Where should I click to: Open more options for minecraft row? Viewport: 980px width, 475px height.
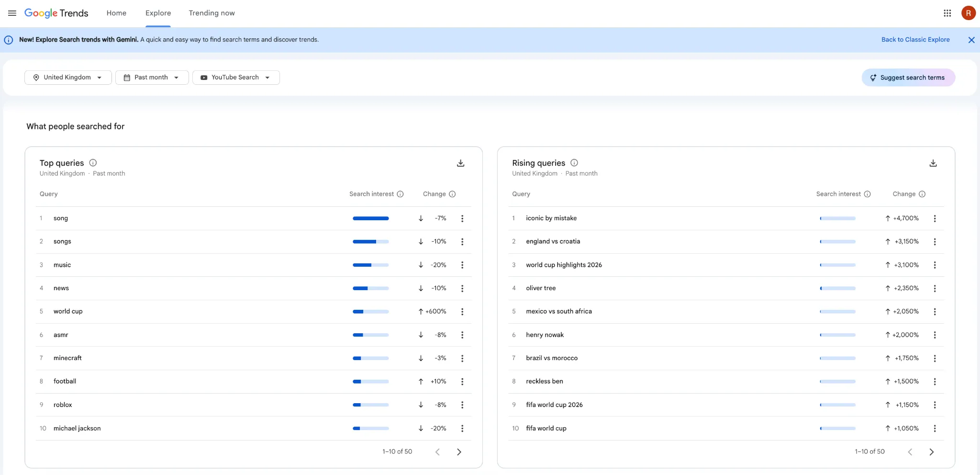click(x=462, y=358)
